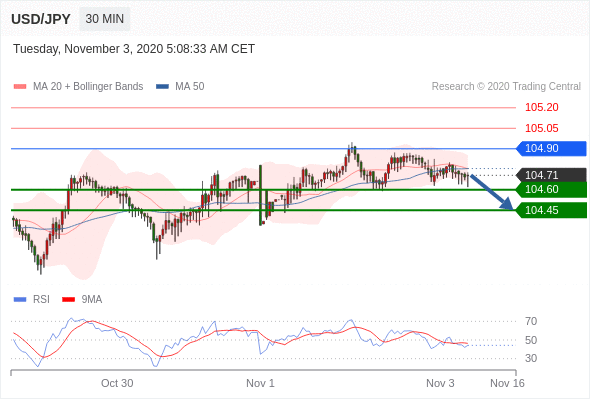Click the MA 20 + Bollinger Bands legend swatch
This screenshot has height=400, width=590.
pos(20,87)
